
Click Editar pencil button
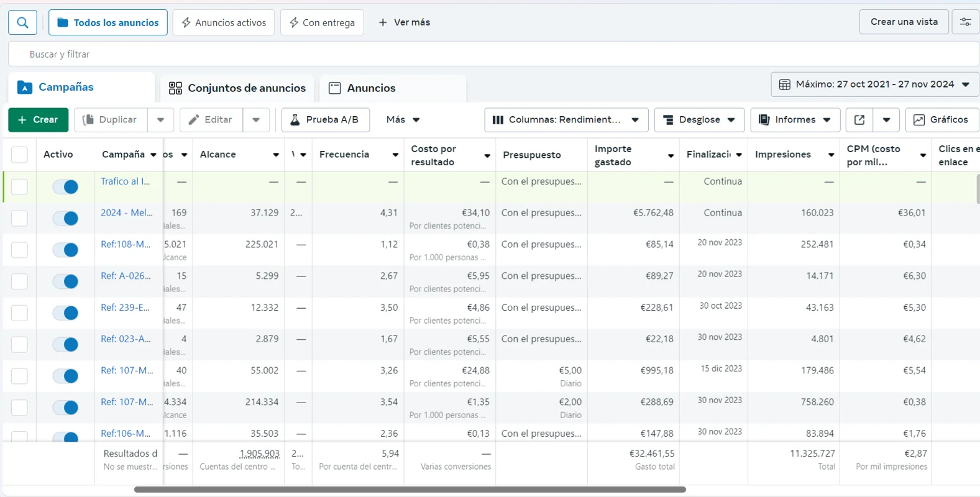click(211, 120)
